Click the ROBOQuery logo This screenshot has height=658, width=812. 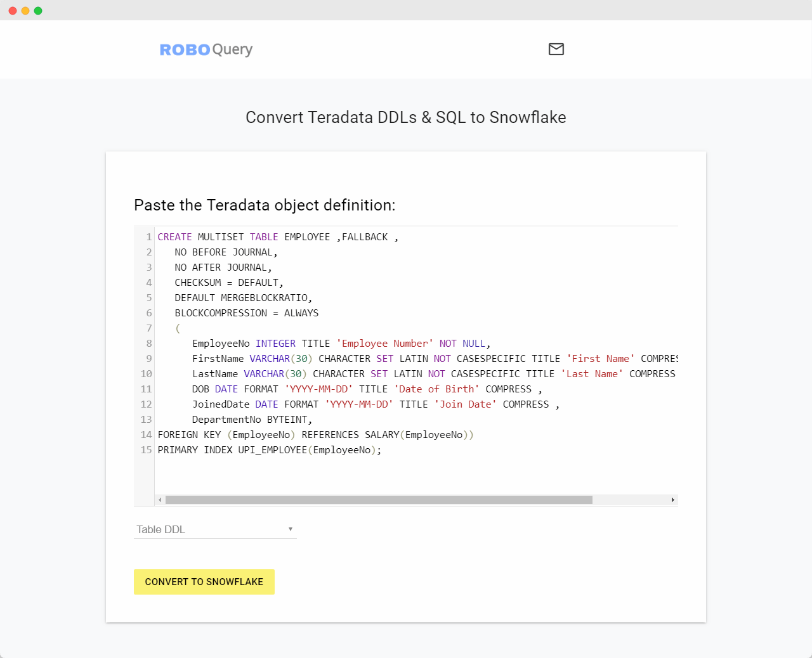pyautogui.click(x=206, y=49)
